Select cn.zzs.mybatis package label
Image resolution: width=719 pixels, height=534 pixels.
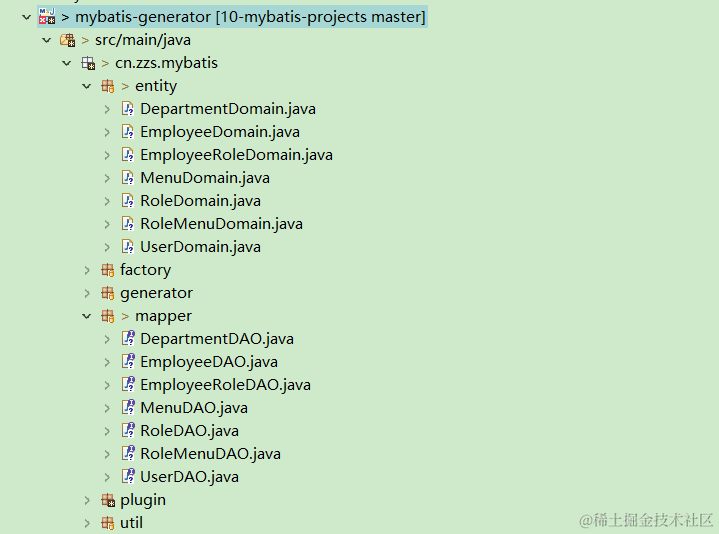(x=166, y=63)
